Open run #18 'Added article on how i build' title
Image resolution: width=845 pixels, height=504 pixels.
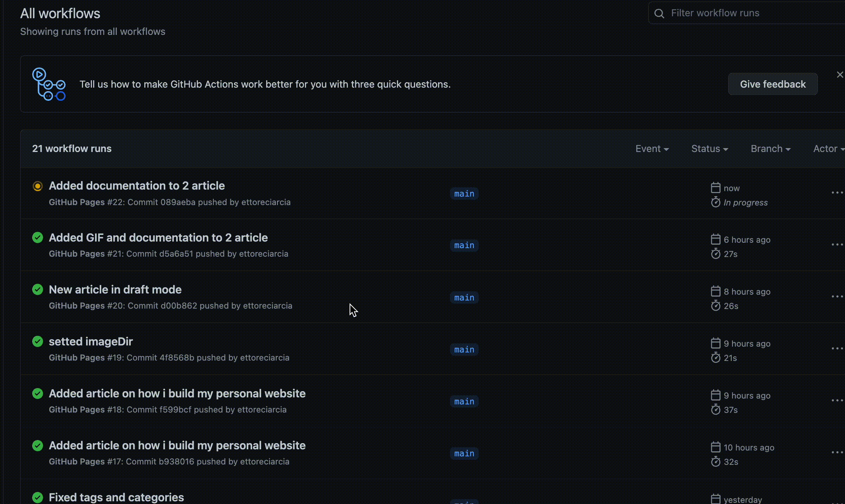pyautogui.click(x=177, y=394)
